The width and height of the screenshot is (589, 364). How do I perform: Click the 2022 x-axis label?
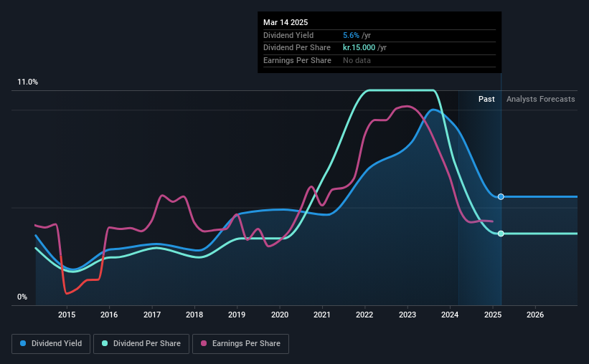pos(364,315)
